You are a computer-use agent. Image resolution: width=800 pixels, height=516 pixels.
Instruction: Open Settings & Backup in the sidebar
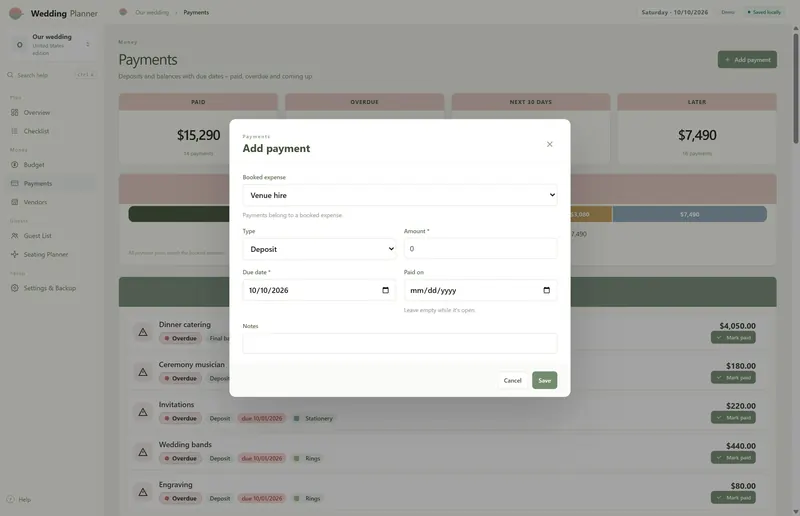(49, 288)
